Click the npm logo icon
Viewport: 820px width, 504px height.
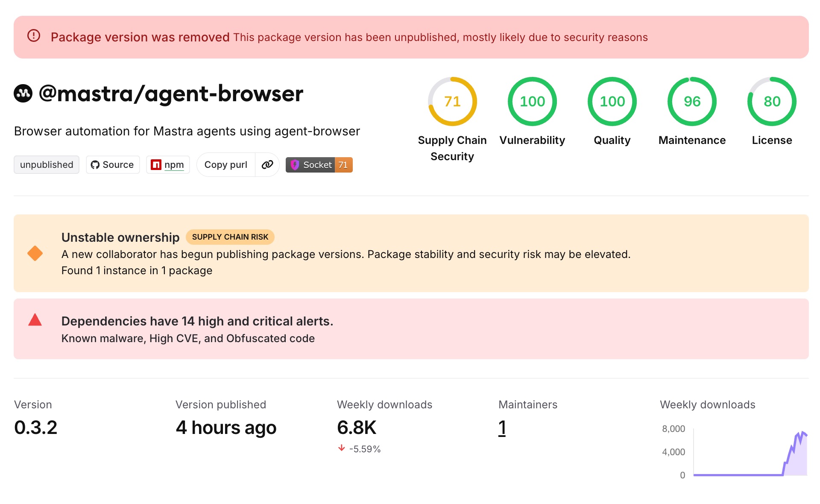156,165
